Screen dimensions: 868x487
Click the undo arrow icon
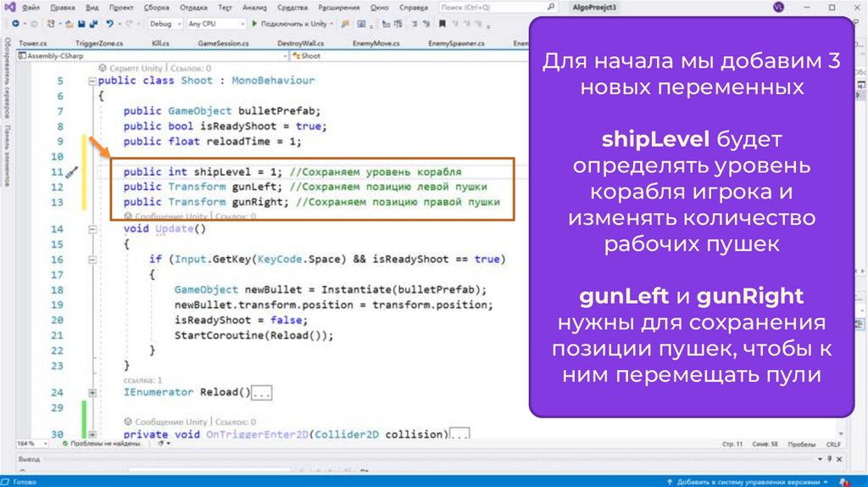(109, 24)
